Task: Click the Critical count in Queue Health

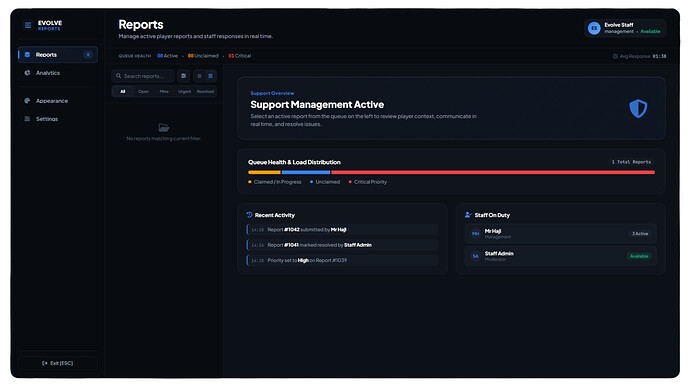Action: [240, 56]
